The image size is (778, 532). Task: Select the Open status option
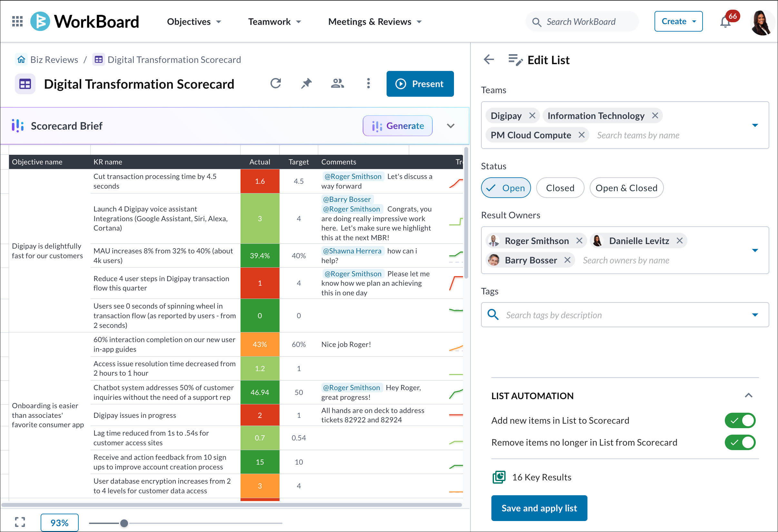(506, 188)
